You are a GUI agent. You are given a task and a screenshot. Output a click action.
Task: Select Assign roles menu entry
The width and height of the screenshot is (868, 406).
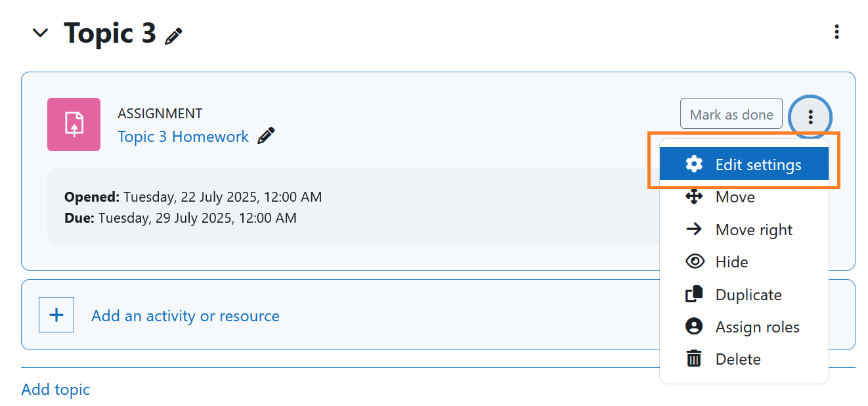[757, 327]
